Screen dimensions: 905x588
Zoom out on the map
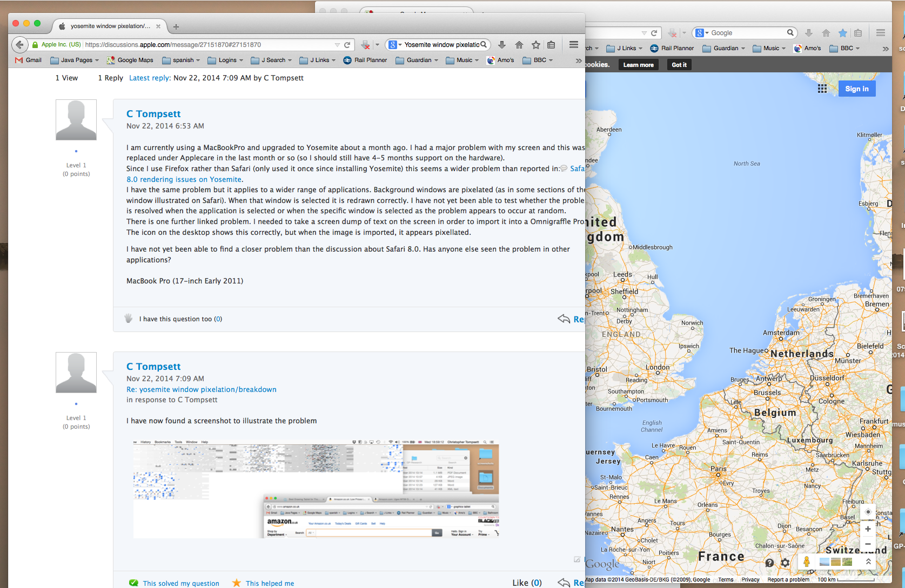pyautogui.click(x=868, y=544)
